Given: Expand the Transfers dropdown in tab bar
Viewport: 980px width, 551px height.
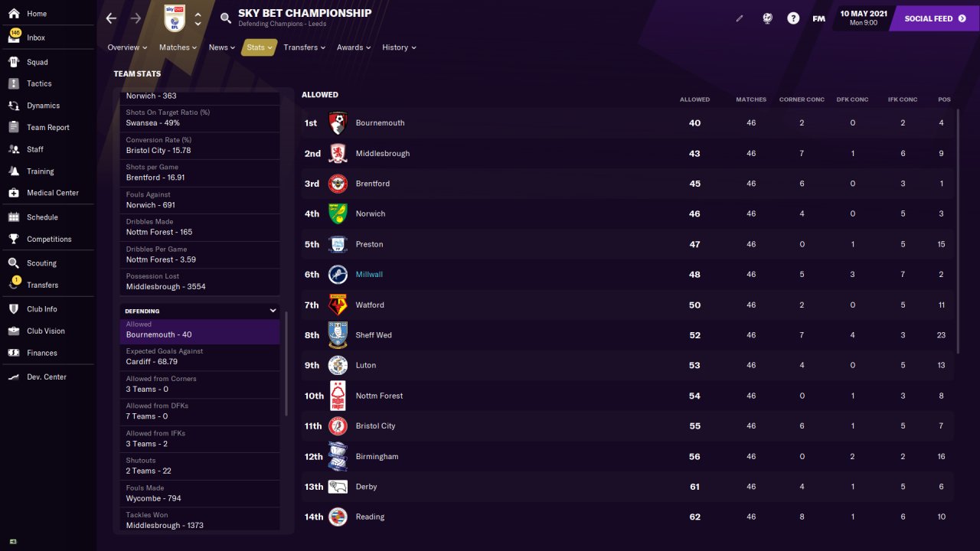Looking at the screenshot, I should pos(304,47).
